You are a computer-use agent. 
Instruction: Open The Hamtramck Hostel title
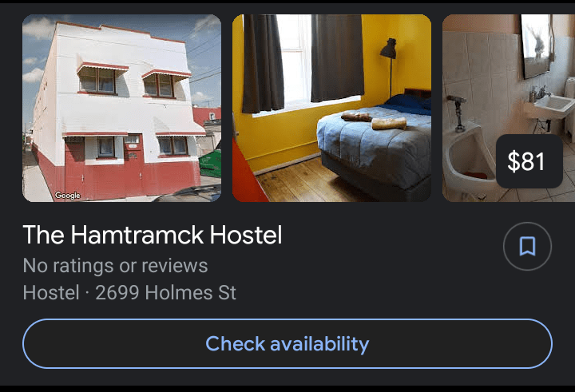pos(153,235)
